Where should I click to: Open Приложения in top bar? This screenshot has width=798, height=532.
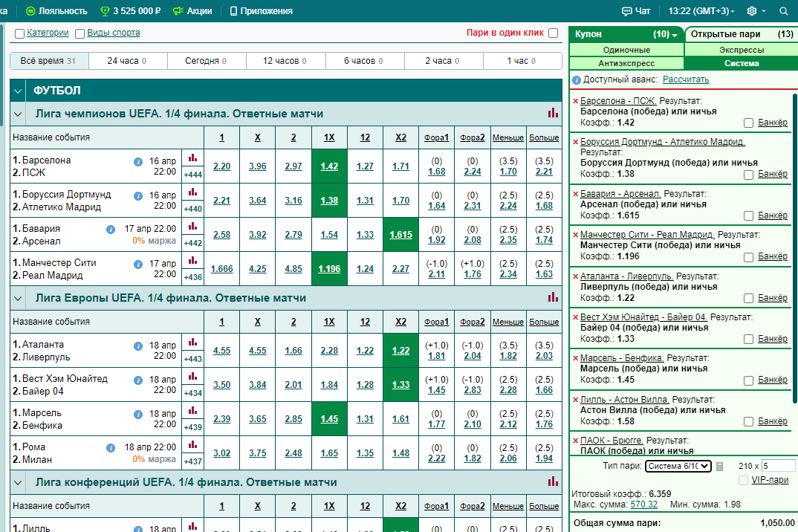tap(262, 10)
